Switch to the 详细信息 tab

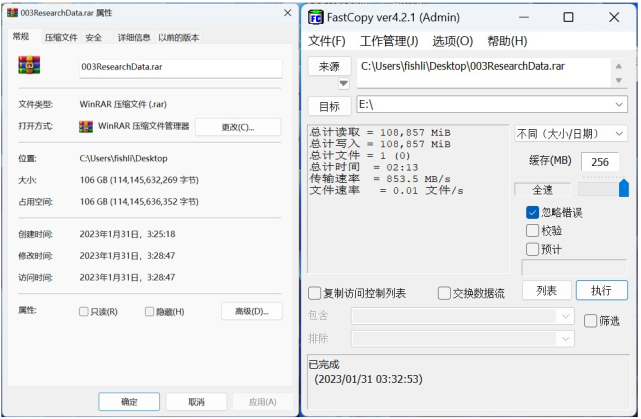tap(134, 38)
